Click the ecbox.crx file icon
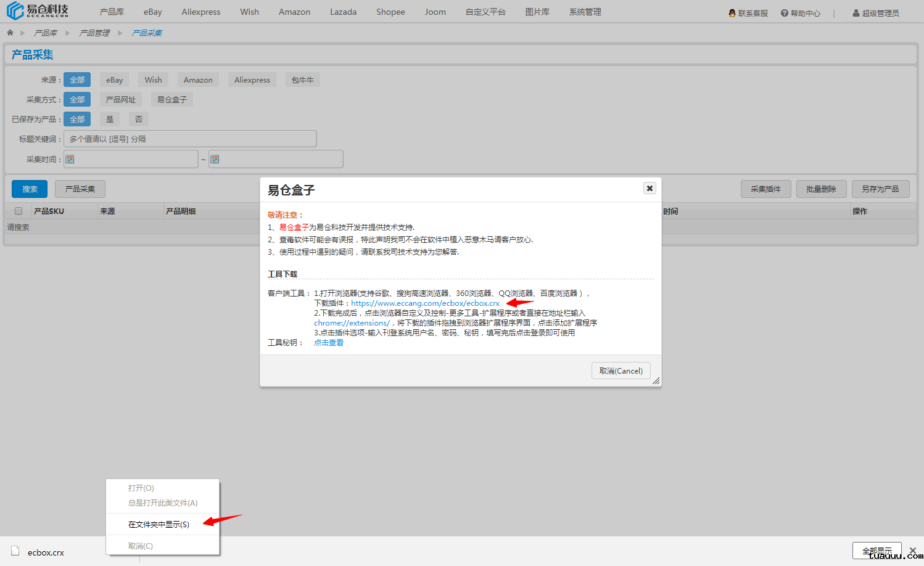Screen dimensions: 924x566 [15, 552]
